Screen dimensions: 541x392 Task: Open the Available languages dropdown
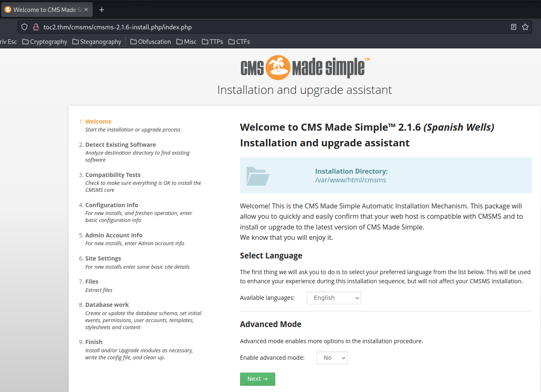pos(334,298)
